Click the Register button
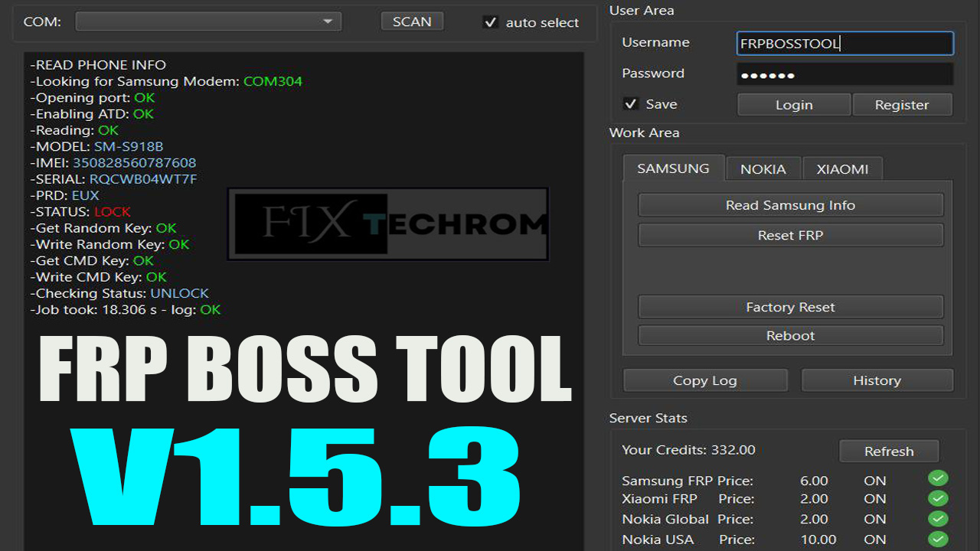This screenshot has width=980, height=551. [902, 105]
